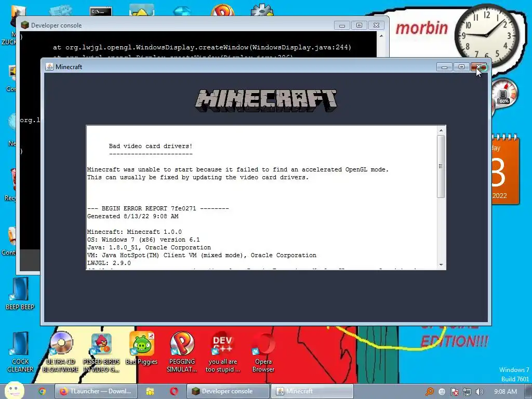Viewport: 532px width, 399px height.
Task: Open the COCK CLEANER desktop icon
Action: [20, 352]
